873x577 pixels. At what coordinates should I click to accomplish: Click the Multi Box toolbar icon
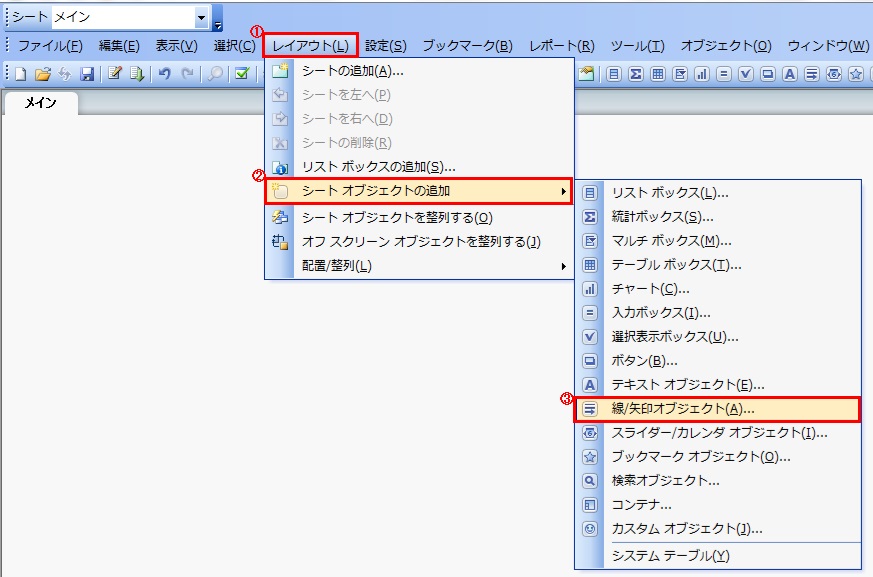(680, 74)
